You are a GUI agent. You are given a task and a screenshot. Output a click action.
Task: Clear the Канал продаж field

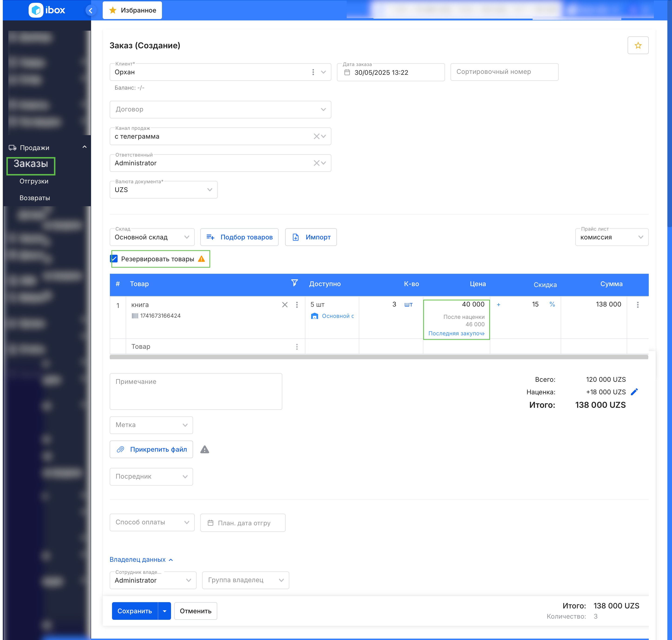pos(316,137)
